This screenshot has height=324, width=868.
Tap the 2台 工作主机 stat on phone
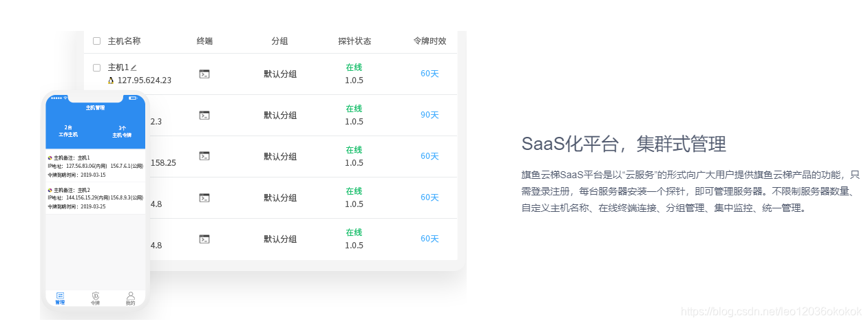click(68, 131)
